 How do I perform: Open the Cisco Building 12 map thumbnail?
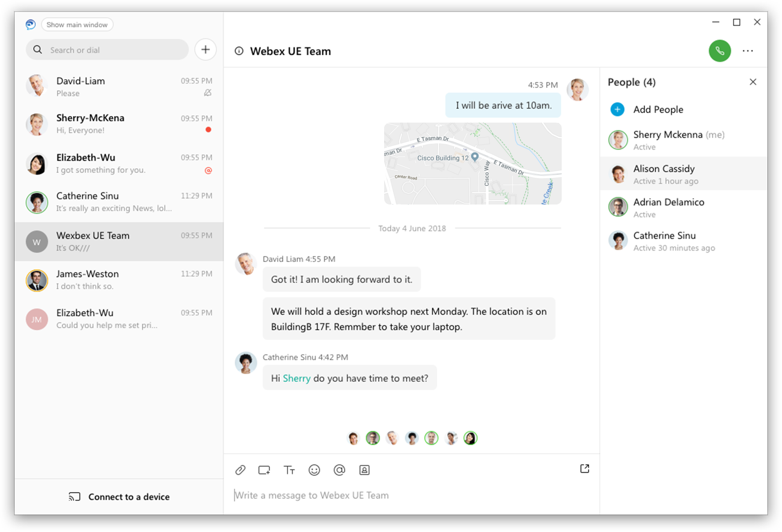[x=473, y=163]
